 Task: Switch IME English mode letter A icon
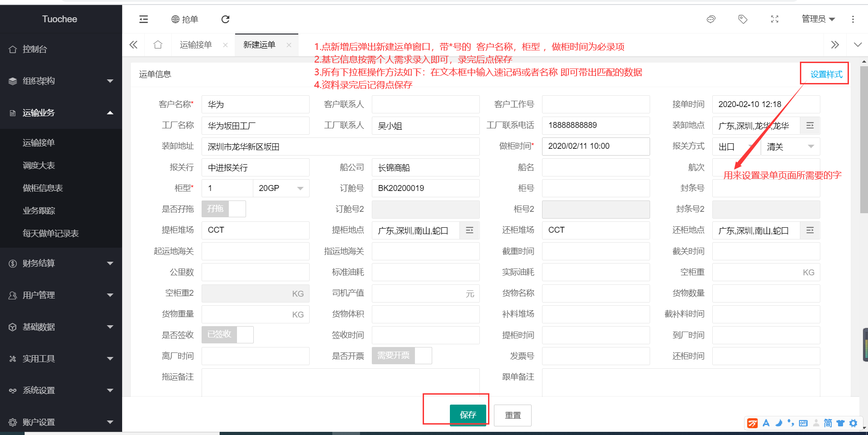[x=766, y=423]
